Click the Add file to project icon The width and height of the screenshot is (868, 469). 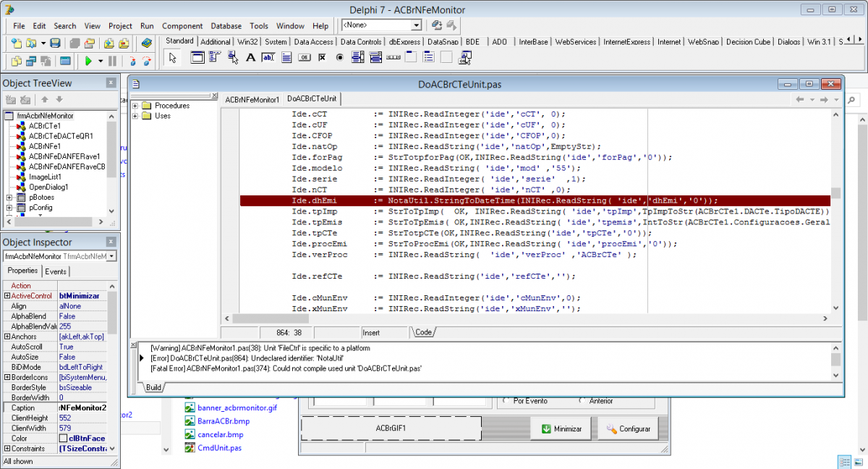[x=109, y=43]
